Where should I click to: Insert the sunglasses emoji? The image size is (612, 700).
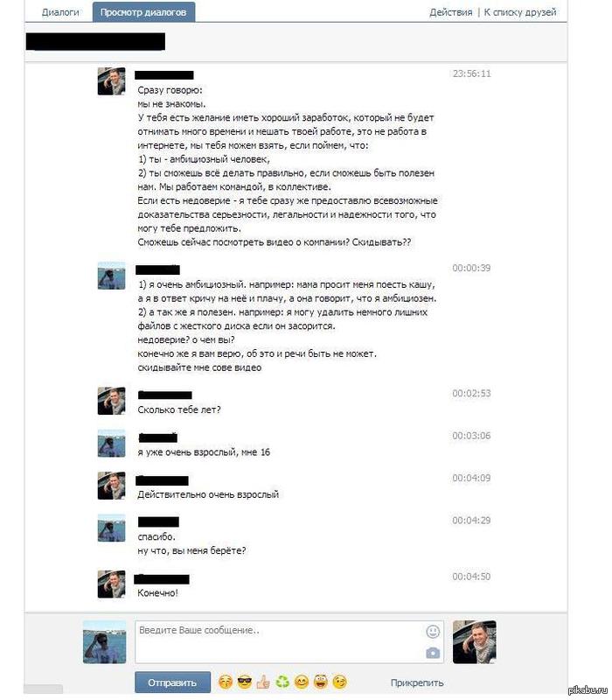coord(245,682)
